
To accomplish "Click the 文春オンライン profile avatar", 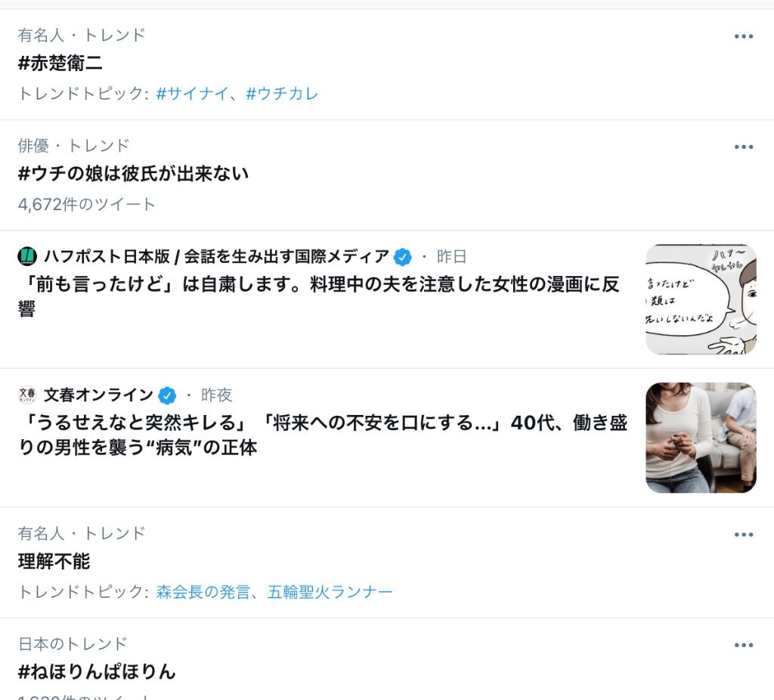I will pyautogui.click(x=27, y=395).
